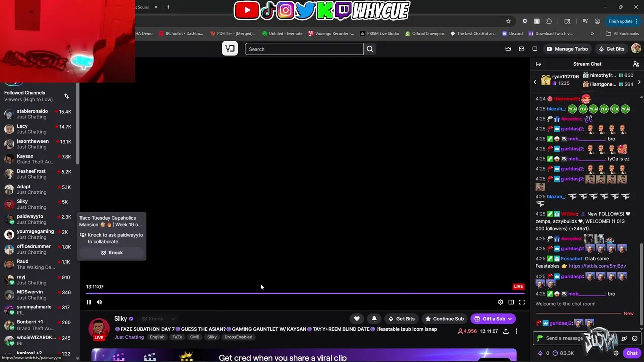Open Silky's channel avatar

(99, 328)
